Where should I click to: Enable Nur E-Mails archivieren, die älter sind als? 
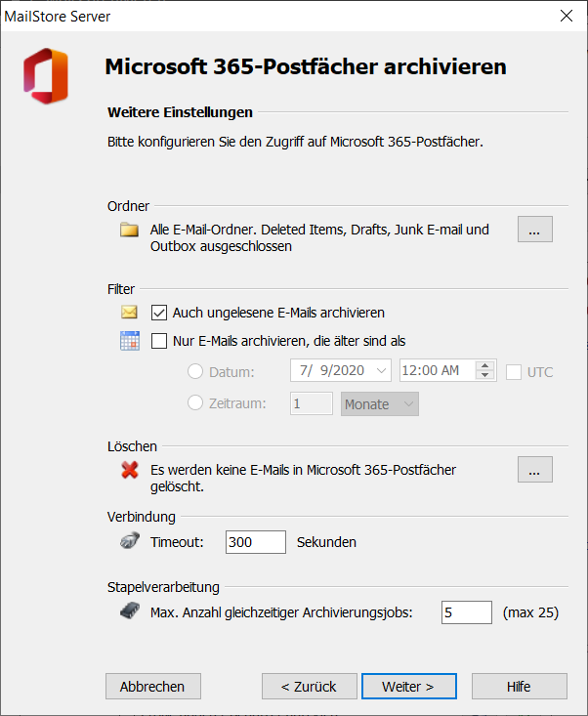click(159, 341)
